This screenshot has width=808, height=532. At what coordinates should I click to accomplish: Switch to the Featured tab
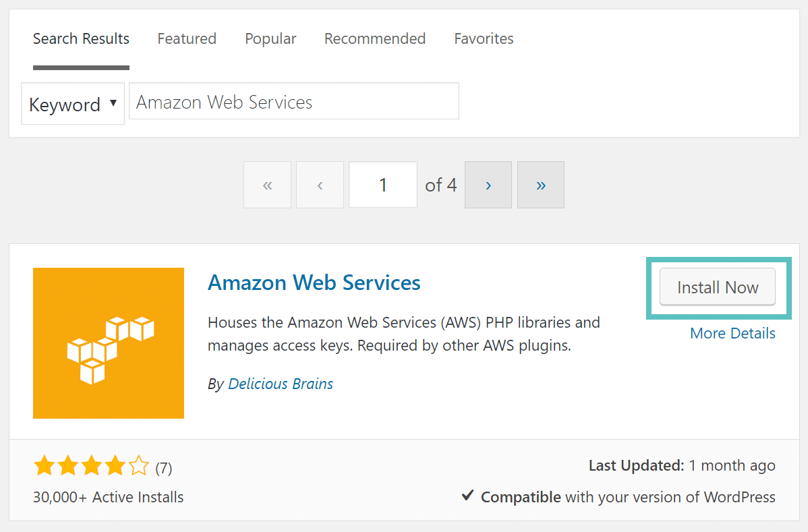(x=187, y=38)
